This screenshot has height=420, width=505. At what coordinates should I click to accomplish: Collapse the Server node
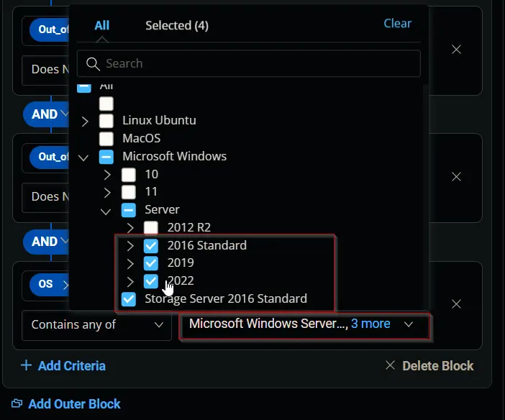[x=106, y=211]
